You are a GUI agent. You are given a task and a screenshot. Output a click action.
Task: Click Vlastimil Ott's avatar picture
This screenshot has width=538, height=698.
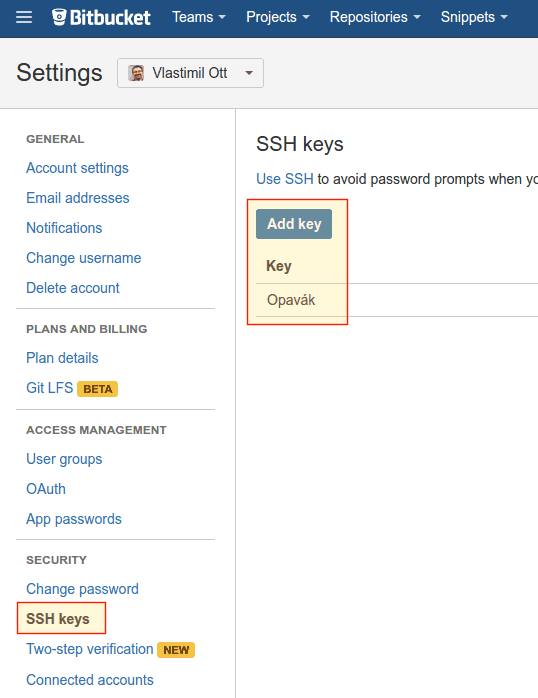click(x=136, y=73)
